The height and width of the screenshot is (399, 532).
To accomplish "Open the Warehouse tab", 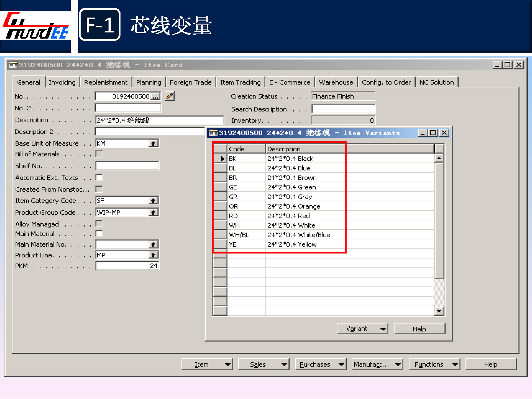I will click(x=336, y=82).
